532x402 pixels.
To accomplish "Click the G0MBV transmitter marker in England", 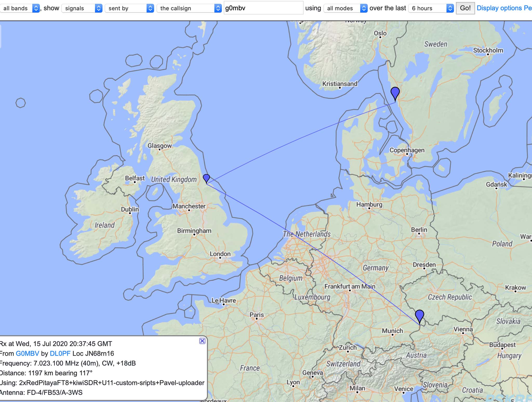I will (206, 178).
